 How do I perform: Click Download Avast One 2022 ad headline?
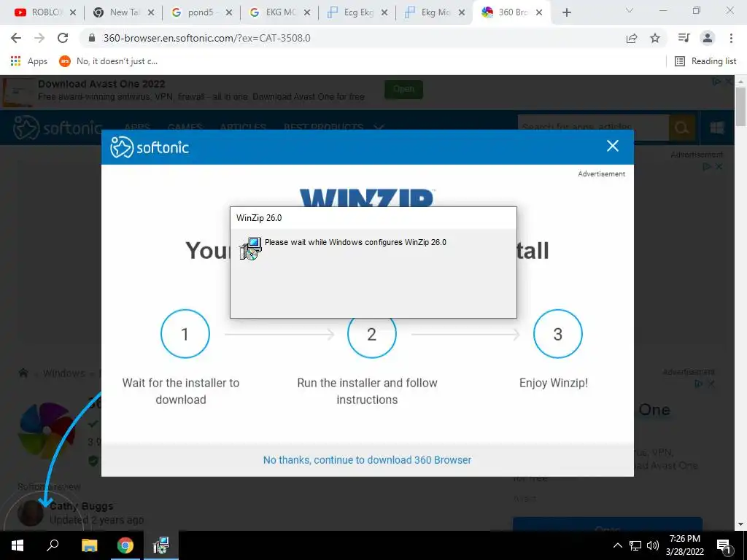click(101, 84)
